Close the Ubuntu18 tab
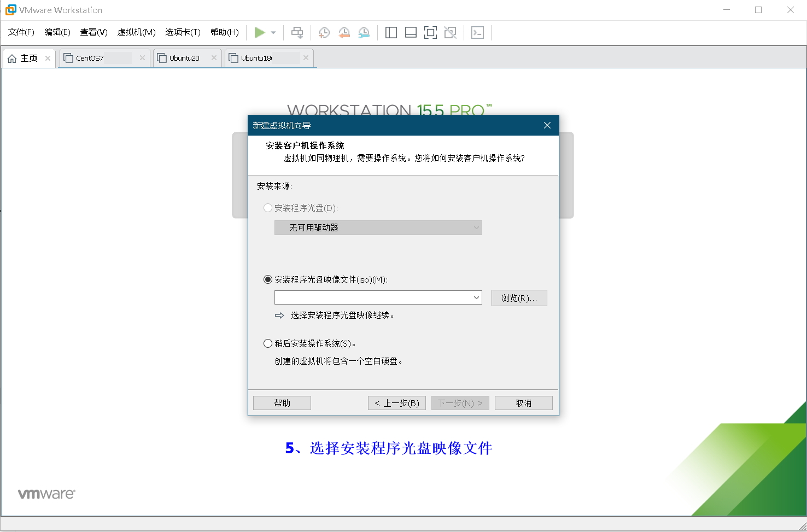 [x=306, y=58]
